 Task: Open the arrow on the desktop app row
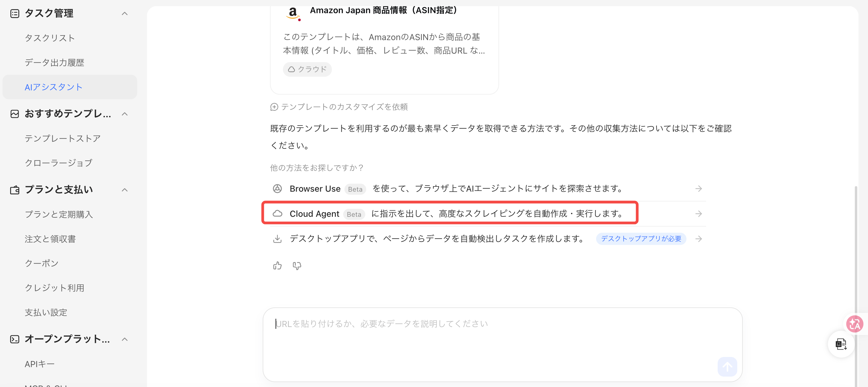click(x=698, y=239)
